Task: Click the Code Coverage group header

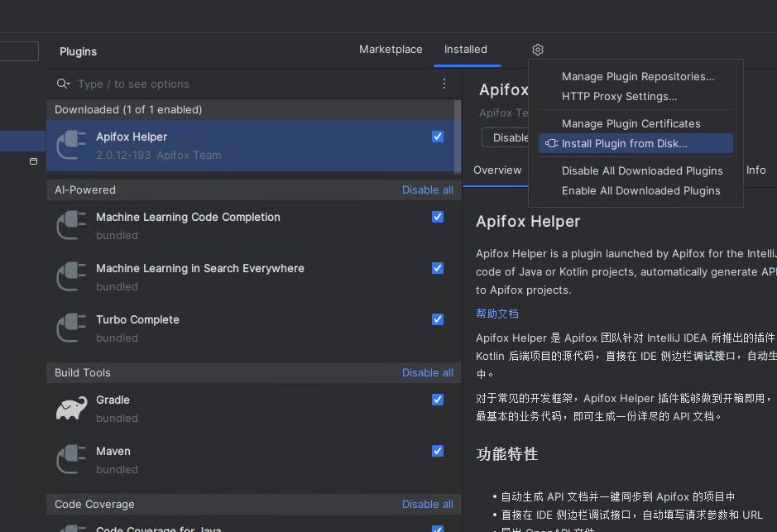Action: (254, 504)
